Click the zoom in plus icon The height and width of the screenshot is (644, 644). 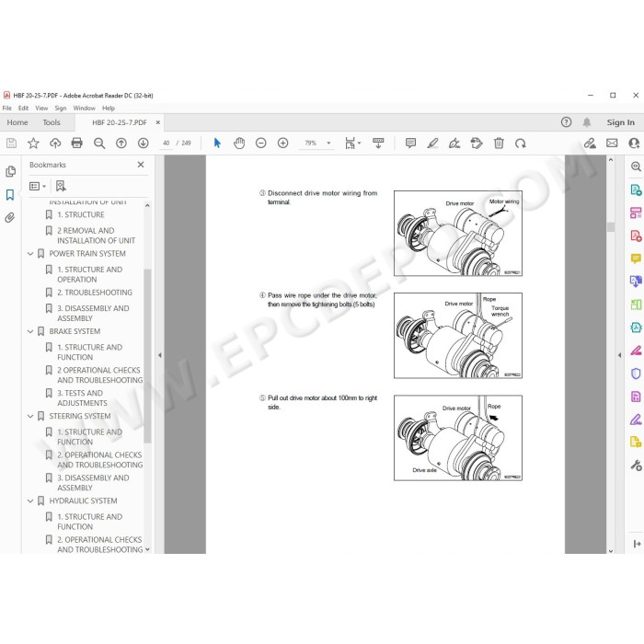pyautogui.click(x=283, y=143)
